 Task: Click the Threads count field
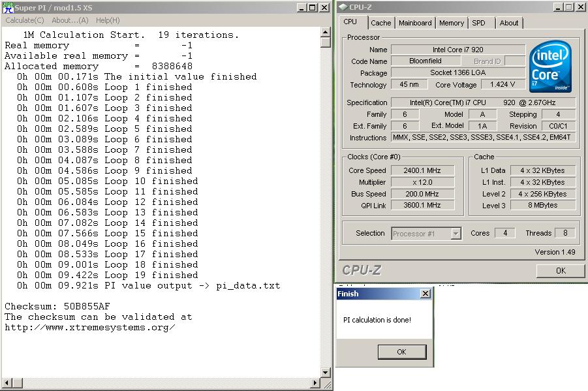point(565,233)
